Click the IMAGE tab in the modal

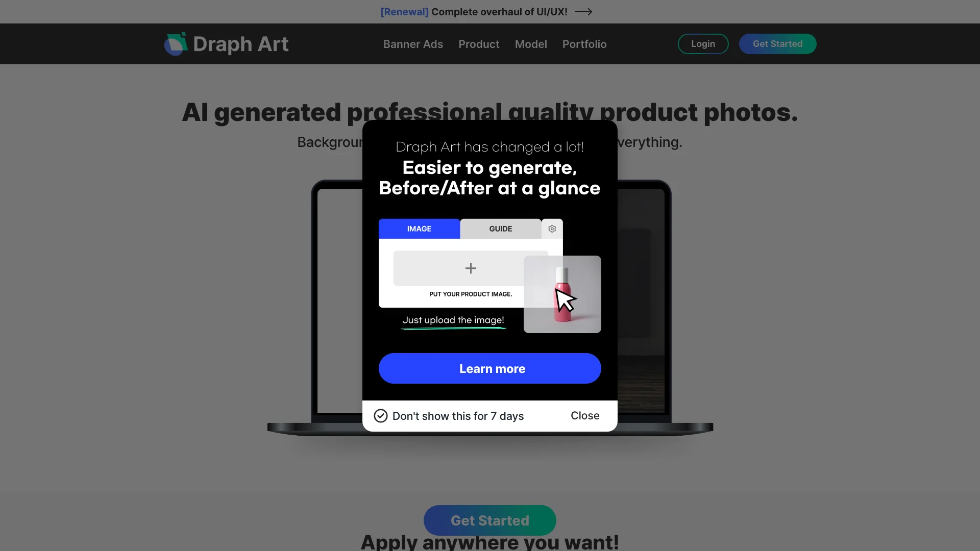tap(419, 228)
